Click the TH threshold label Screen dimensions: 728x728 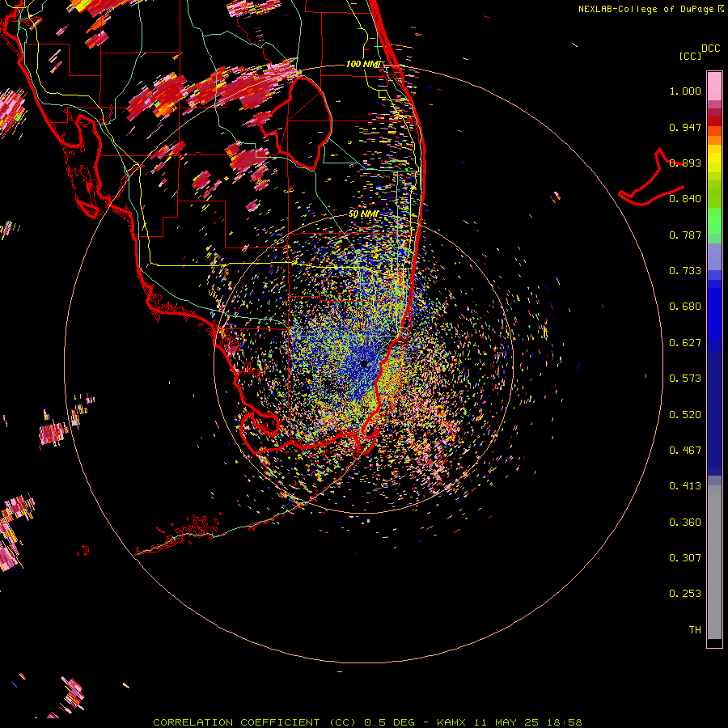pyautogui.click(x=695, y=630)
